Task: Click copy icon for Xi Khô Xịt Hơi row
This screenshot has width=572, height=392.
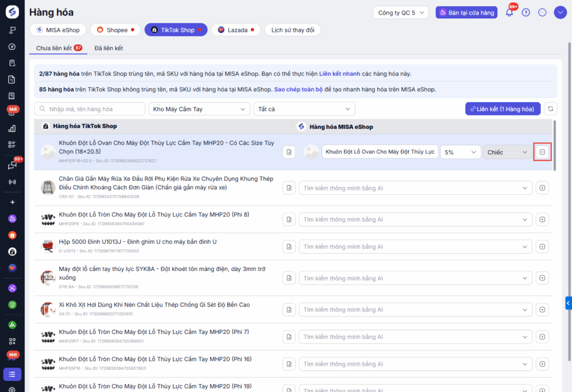Action: coord(289,309)
